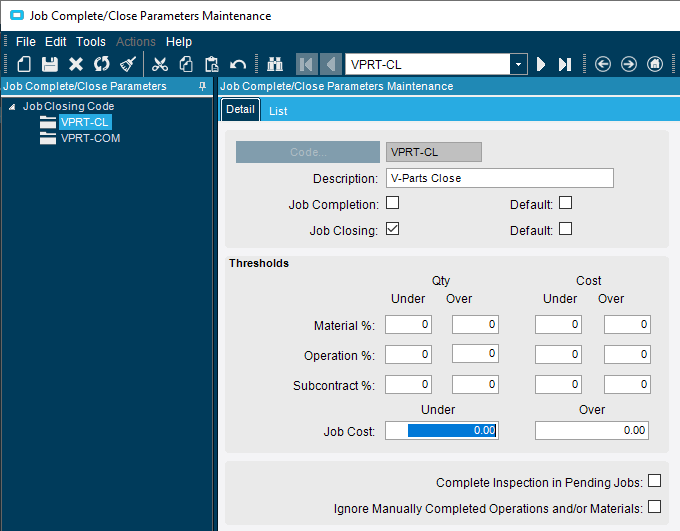Enable Ignore Manually Completed Operations and/or Materials
680x531 pixels.
[654, 507]
